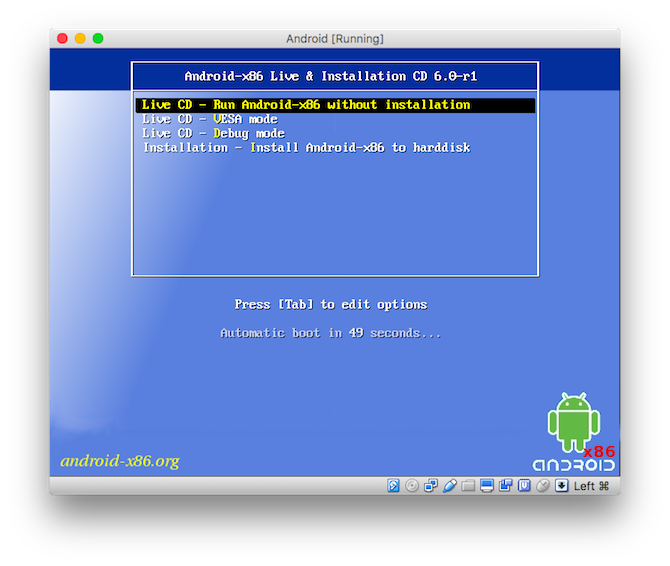The image size is (670, 566).
Task: Select 'Live CD - Run Android-x86 without installation'
Action: [335, 105]
